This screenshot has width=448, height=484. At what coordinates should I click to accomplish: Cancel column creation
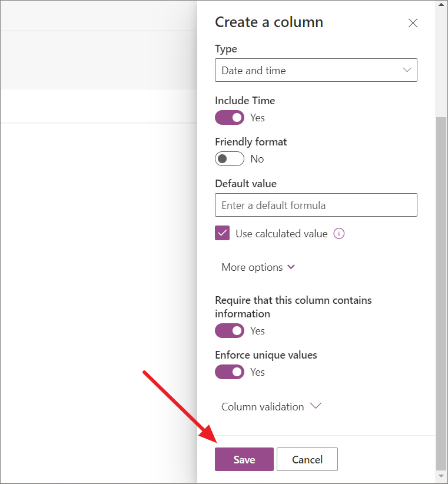(307, 459)
